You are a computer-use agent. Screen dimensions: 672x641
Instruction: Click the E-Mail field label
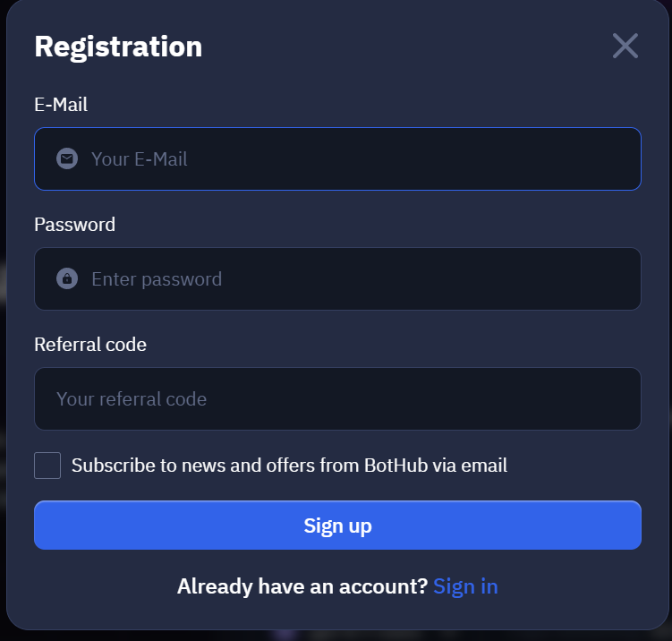point(61,105)
